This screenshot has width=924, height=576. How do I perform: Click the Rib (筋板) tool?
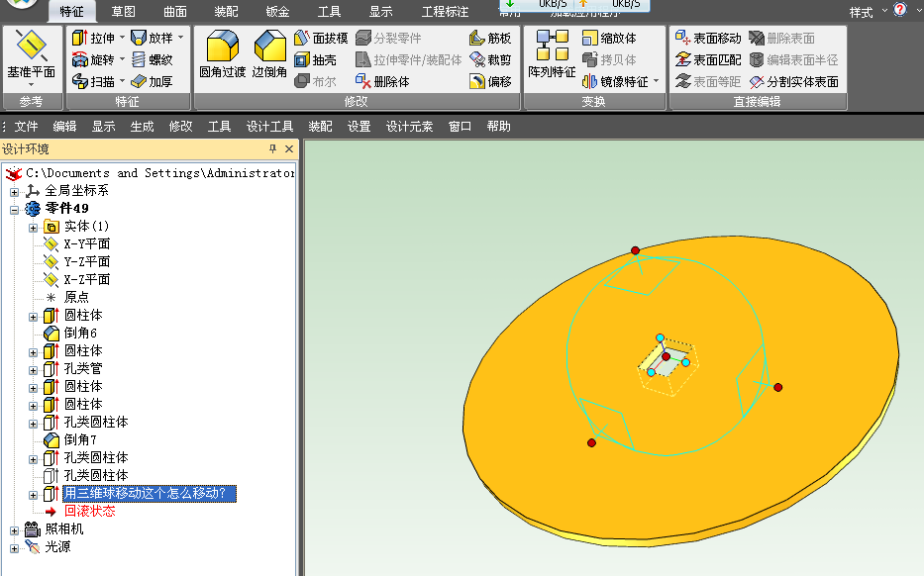(x=477, y=39)
